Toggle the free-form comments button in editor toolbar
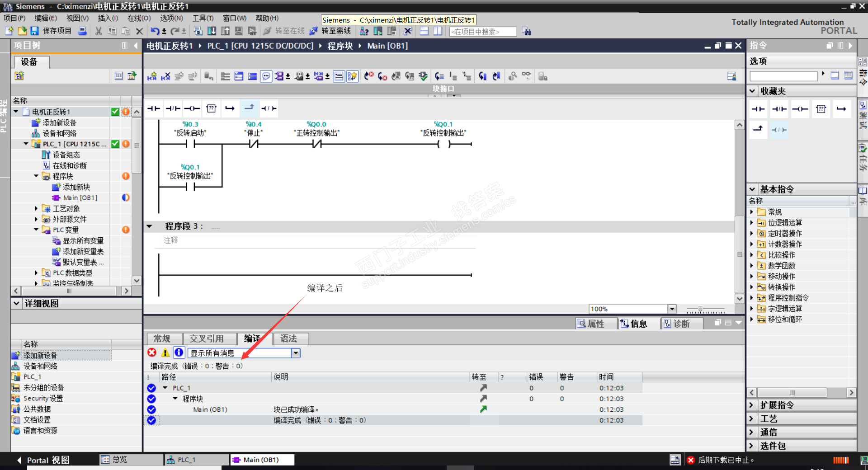868x470 pixels. (266, 76)
